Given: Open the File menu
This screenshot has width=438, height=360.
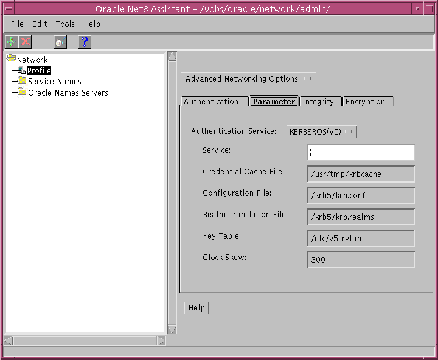Looking at the screenshot, I should (x=17, y=24).
